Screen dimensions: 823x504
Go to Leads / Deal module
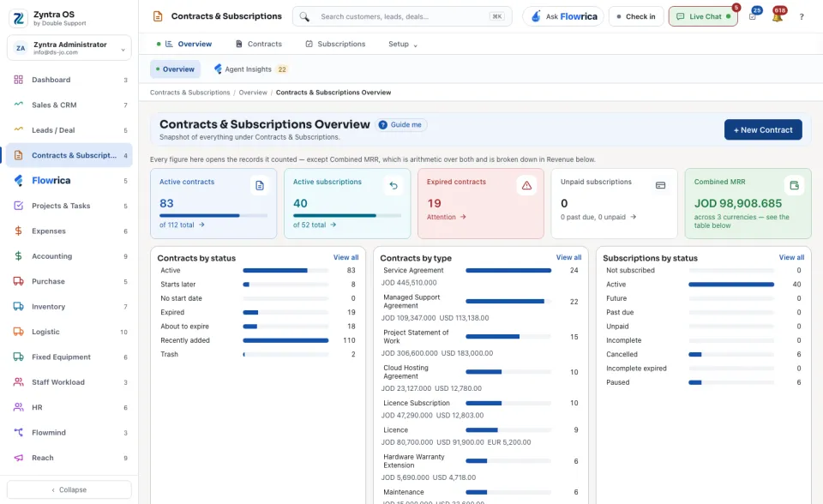click(69, 130)
